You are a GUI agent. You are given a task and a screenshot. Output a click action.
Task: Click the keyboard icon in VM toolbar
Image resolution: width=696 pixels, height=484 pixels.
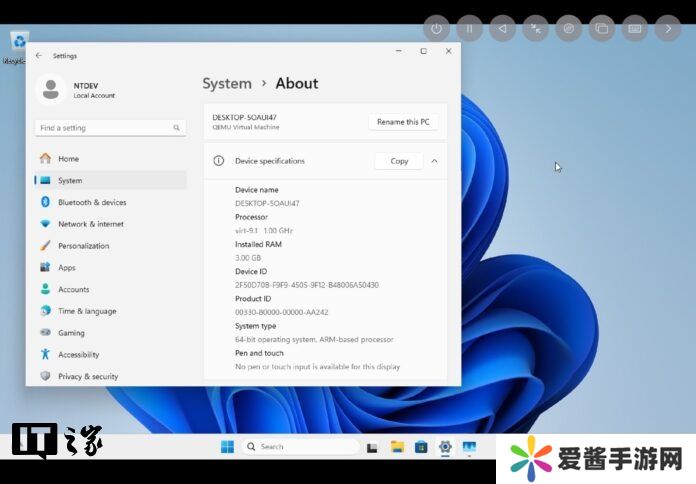click(x=635, y=29)
